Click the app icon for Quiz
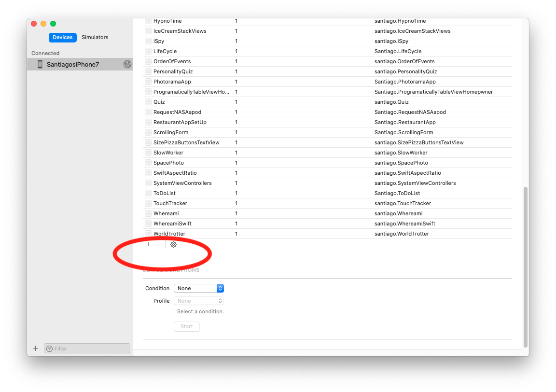This screenshot has height=392, width=556. click(148, 102)
